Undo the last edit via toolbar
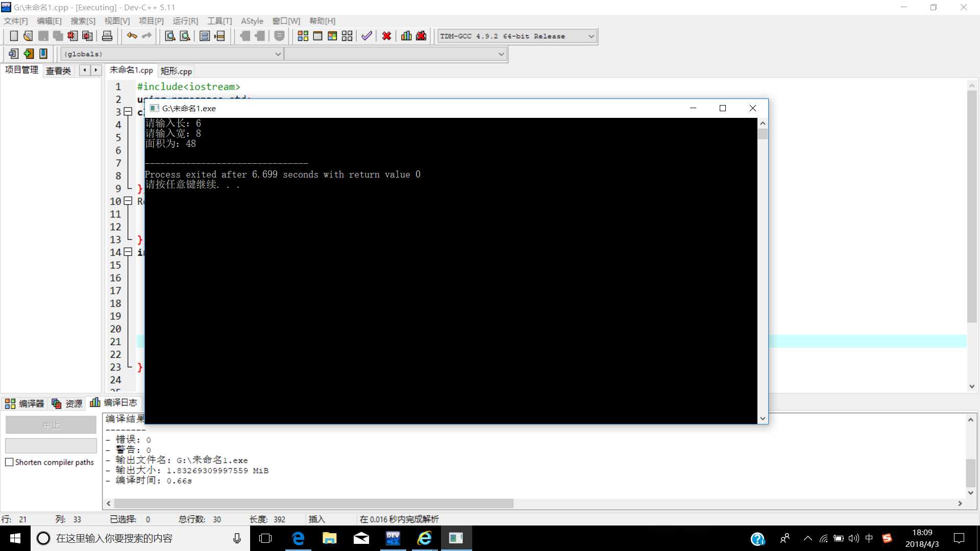This screenshot has height=551, width=980. tap(132, 36)
